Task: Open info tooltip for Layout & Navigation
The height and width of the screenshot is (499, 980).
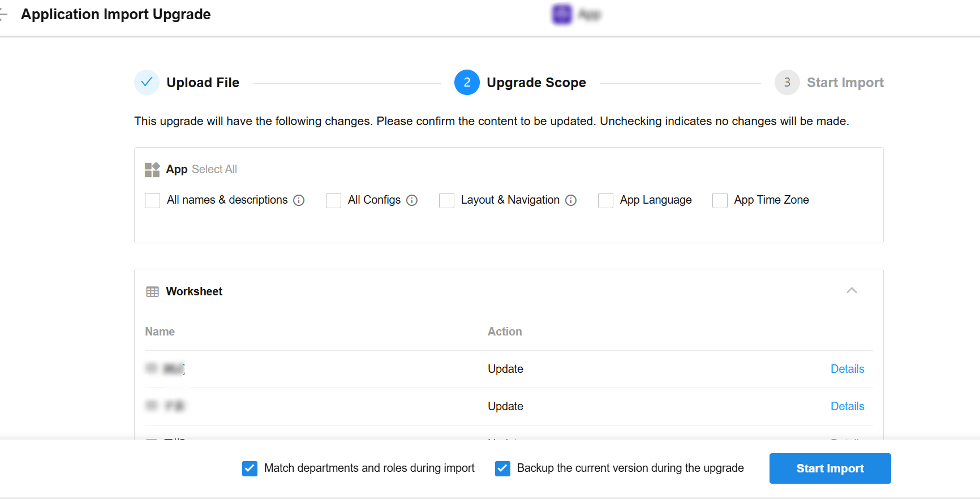Action: (571, 200)
